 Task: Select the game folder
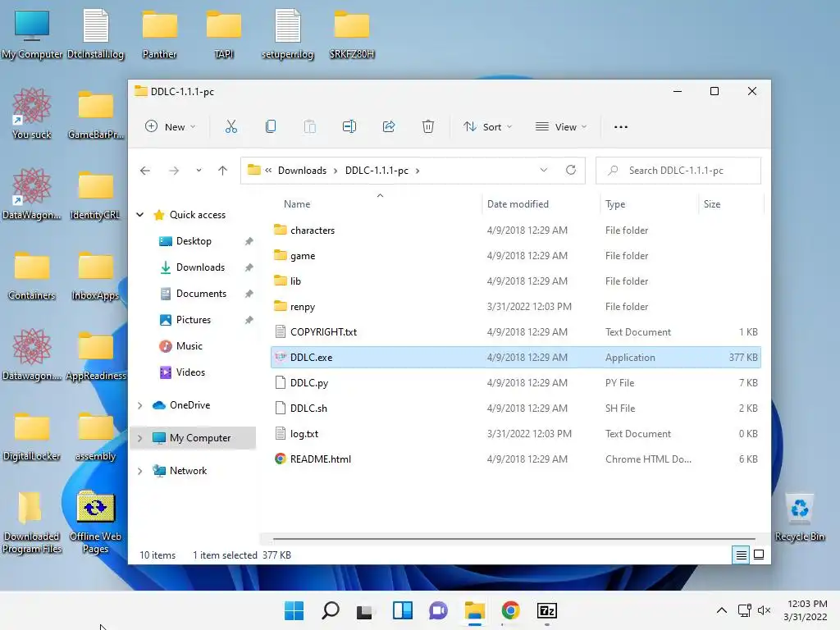click(x=515, y=256)
